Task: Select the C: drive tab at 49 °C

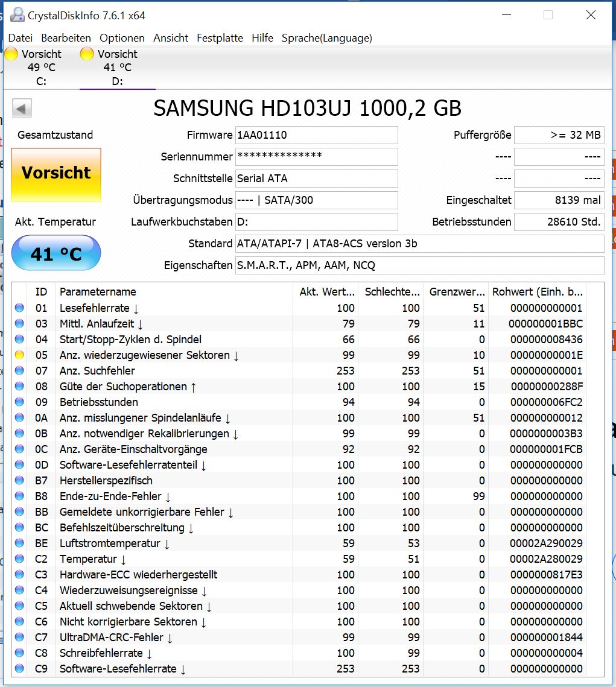Action: (x=41, y=68)
